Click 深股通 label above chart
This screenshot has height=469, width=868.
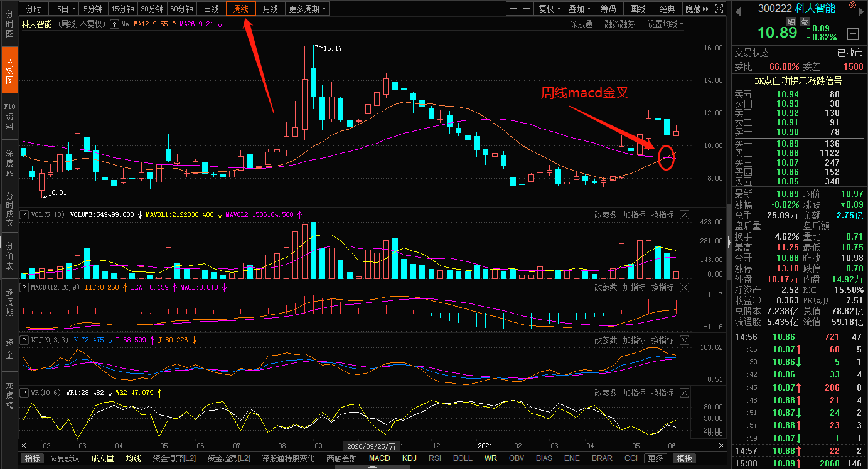coord(581,24)
